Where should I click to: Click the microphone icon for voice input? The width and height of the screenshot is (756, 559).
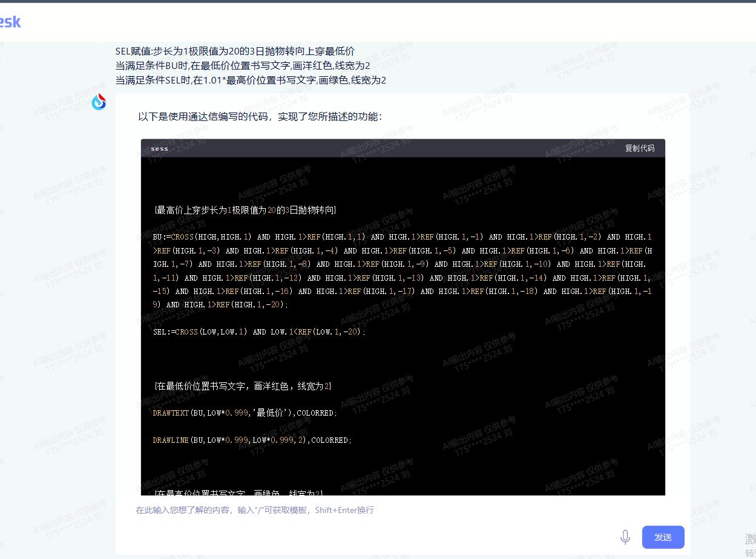(625, 537)
